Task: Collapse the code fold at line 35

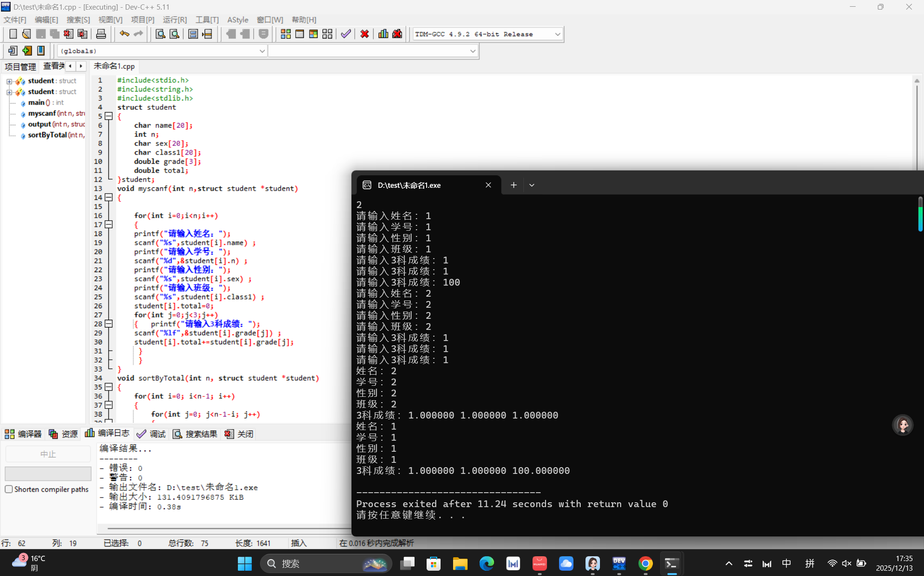Action: (x=109, y=387)
